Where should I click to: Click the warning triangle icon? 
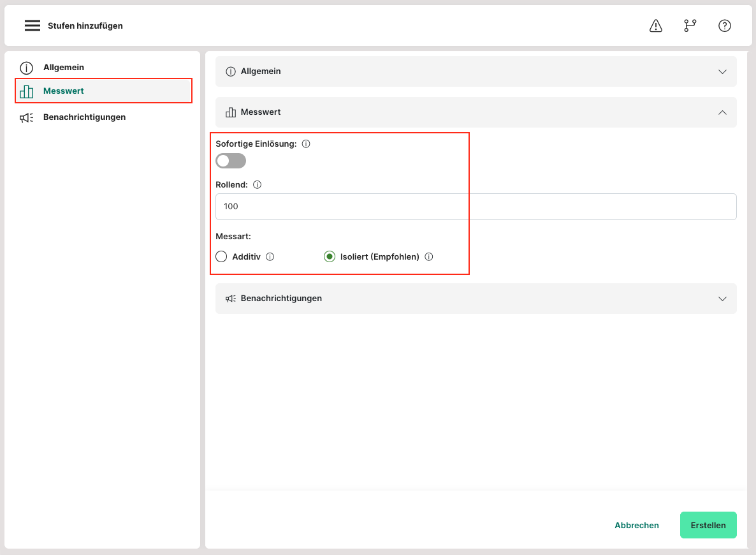click(655, 26)
